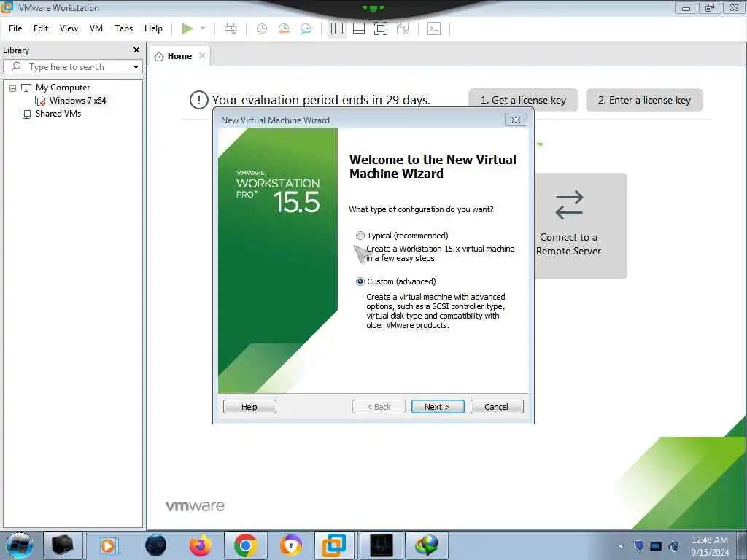Click the evaluation period info icon
747x560 pixels.
198,100
